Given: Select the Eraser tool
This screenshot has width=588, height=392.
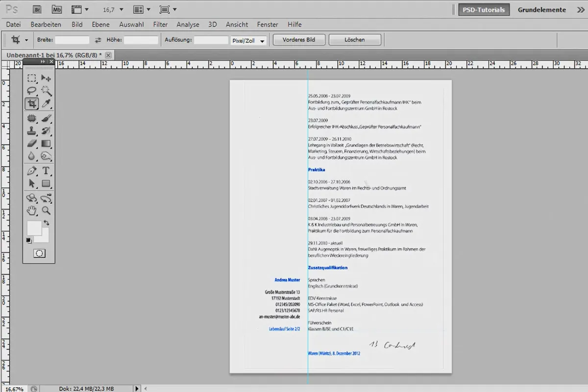Looking at the screenshot, I should (32, 144).
